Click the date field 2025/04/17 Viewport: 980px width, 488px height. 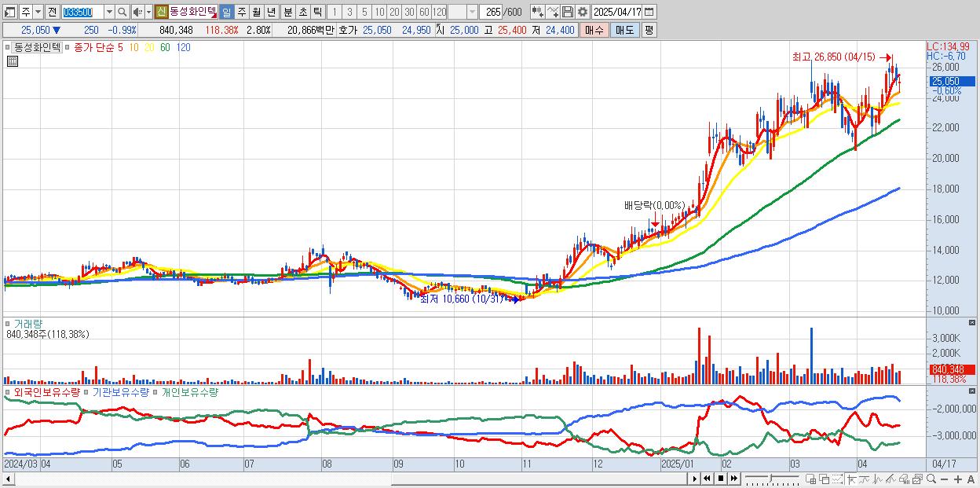[617, 12]
